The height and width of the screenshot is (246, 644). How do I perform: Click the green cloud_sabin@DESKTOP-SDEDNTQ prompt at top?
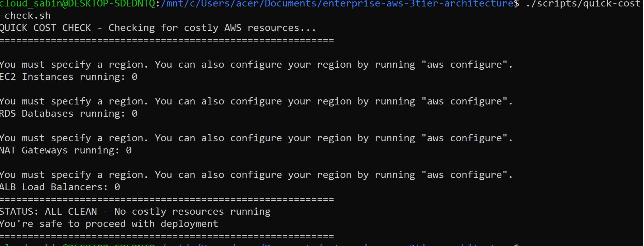tap(78, 4)
